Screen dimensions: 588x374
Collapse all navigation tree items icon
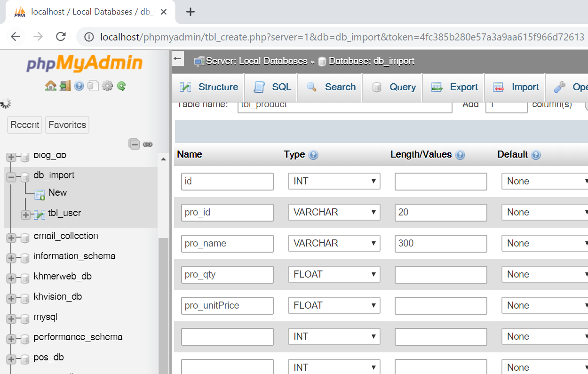point(135,144)
